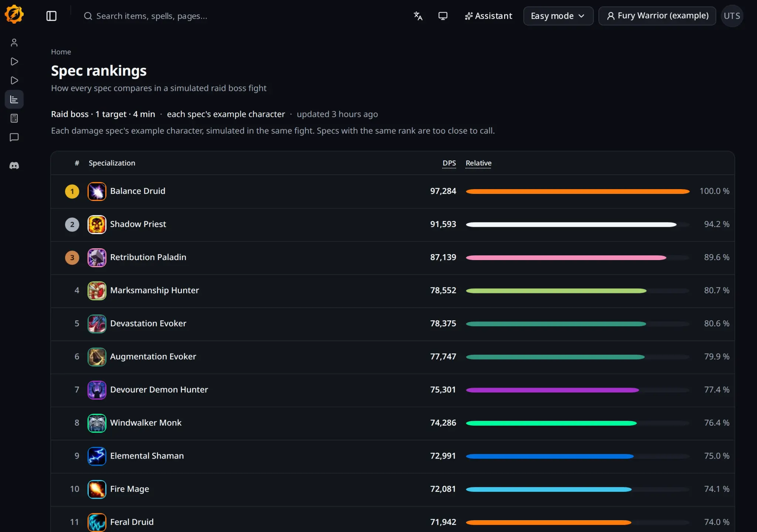Image resolution: width=757 pixels, height=532 pixels.
Task: Click the monitor display theme icon
Action: pyautogui.click(x=443, y=16)
